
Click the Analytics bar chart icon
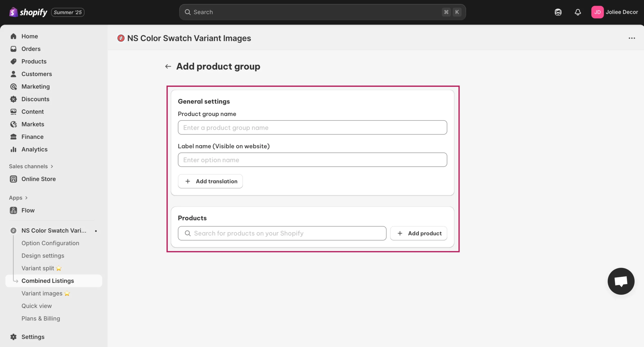coord(13,149)
